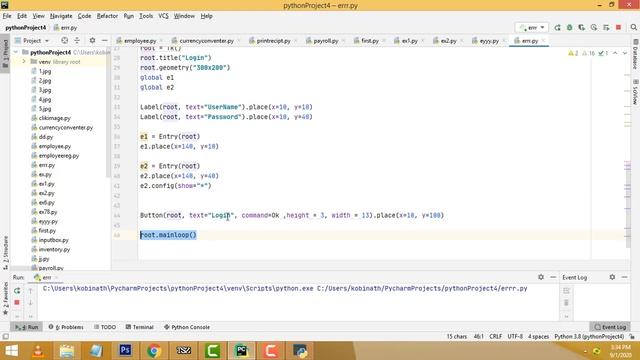
Task: Open Search Everywhere magnifier icon
Action: [x=633, y=27]
